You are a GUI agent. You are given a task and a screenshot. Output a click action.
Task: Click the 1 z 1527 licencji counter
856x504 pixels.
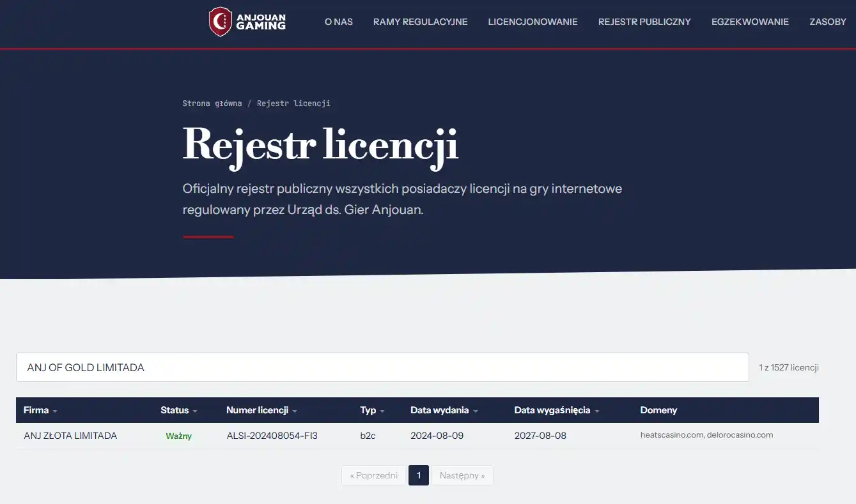(x=789, y=367)
